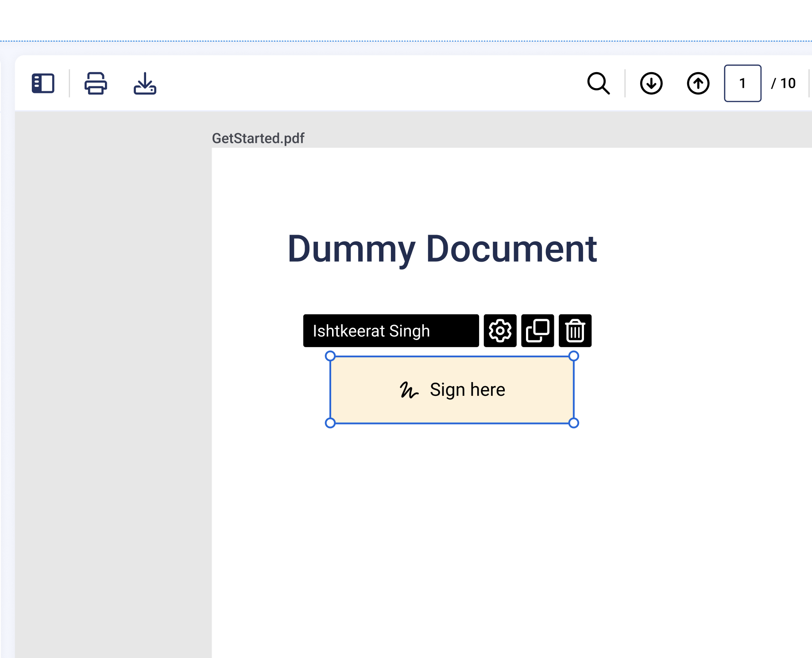Image resolution: width=812 pixels, height=658 pixels.
Task: Click bottom-left resize handle of signature box
Action: click(330, 423)
